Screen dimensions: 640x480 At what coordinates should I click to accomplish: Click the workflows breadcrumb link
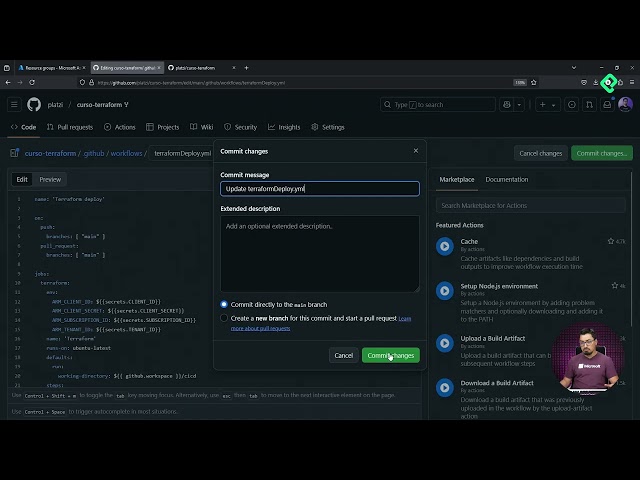tap(127, 153)
